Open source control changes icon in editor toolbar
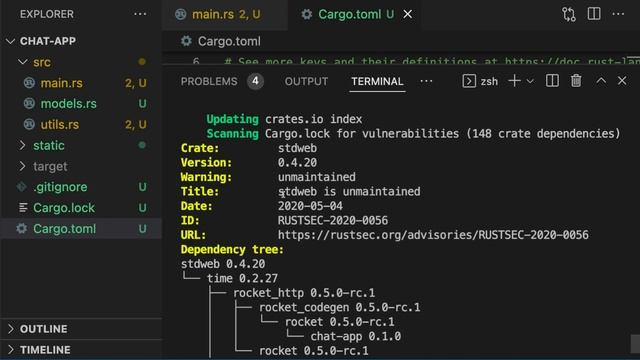Screen dimensions: 640x360 (569, 14)
